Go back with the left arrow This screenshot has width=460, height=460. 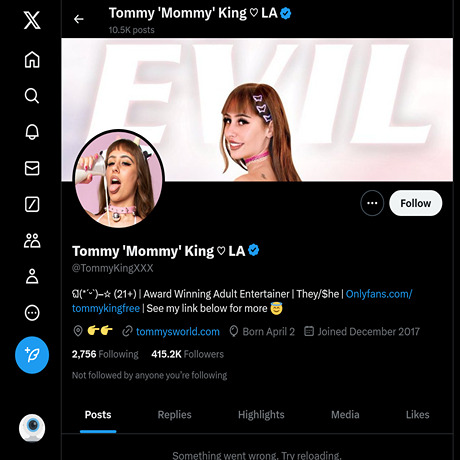(79, 19)
